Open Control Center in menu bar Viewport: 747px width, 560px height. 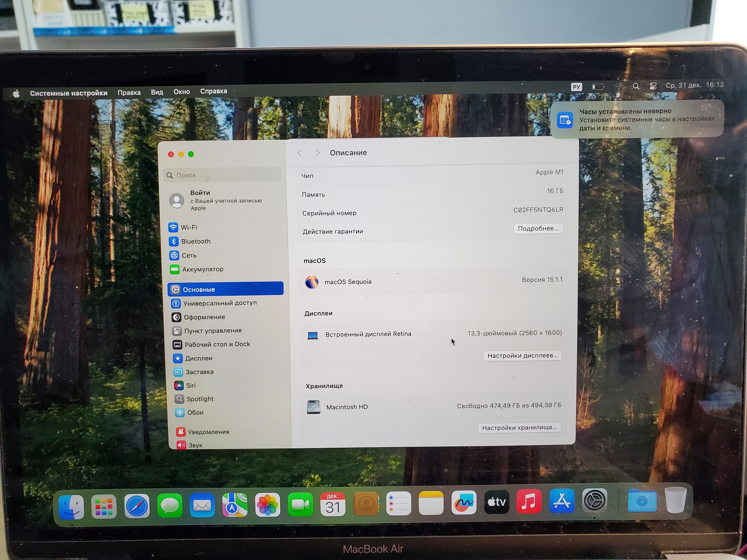tap(653, 86)
